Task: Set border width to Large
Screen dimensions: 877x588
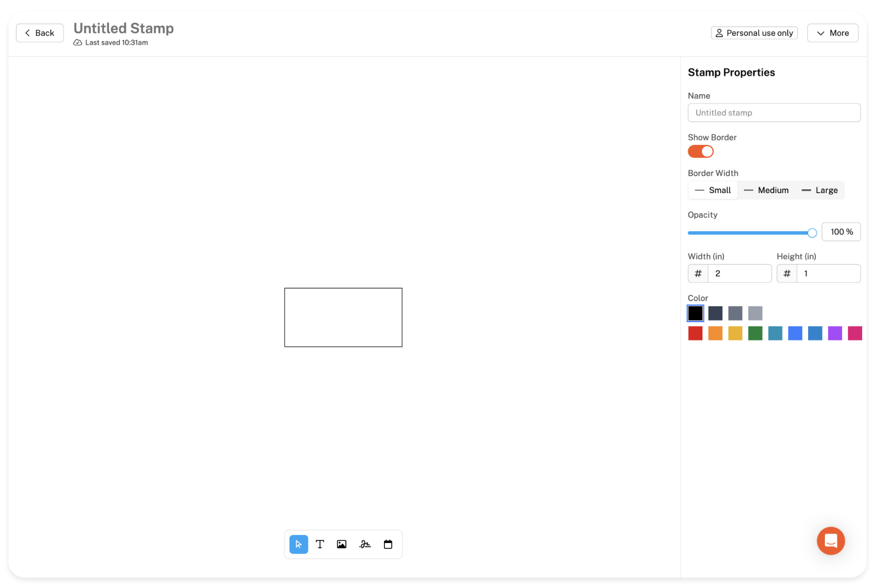Action: coord(820,190)
